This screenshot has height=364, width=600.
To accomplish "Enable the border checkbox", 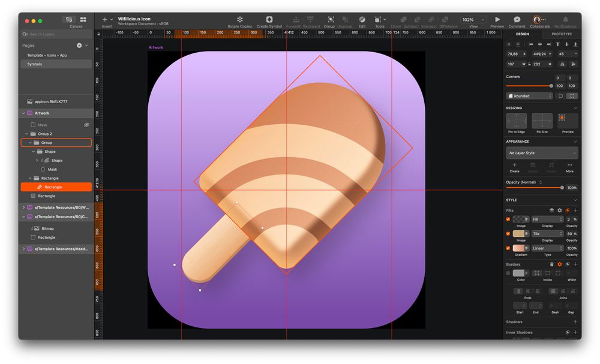I will 508,273.
